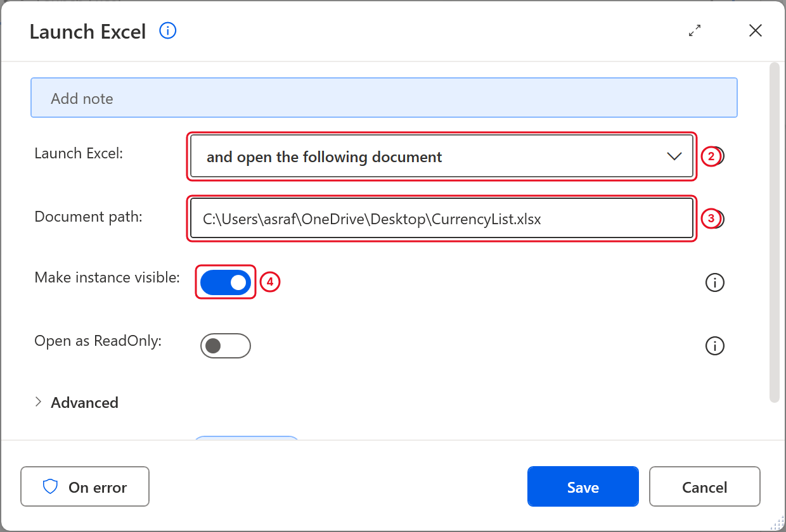Image resolution: width=786 pixels, height=532 pixels.
Task: Show info for Open as ReadOnly
Action: click(715, 346)
